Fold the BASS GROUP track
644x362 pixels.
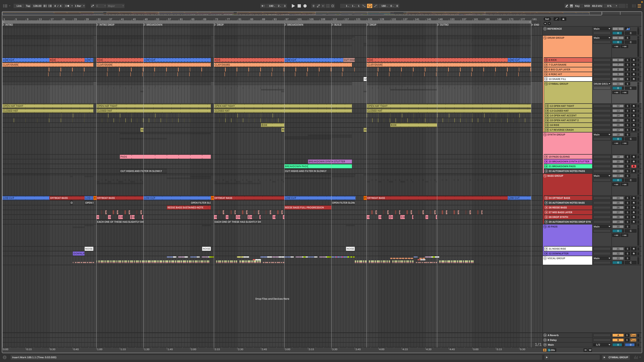coord(545,176)
